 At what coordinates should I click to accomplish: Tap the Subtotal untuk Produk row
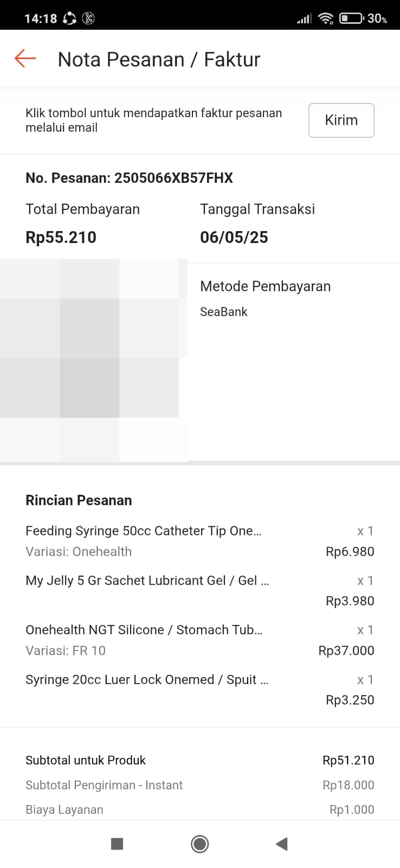[199, 760]
